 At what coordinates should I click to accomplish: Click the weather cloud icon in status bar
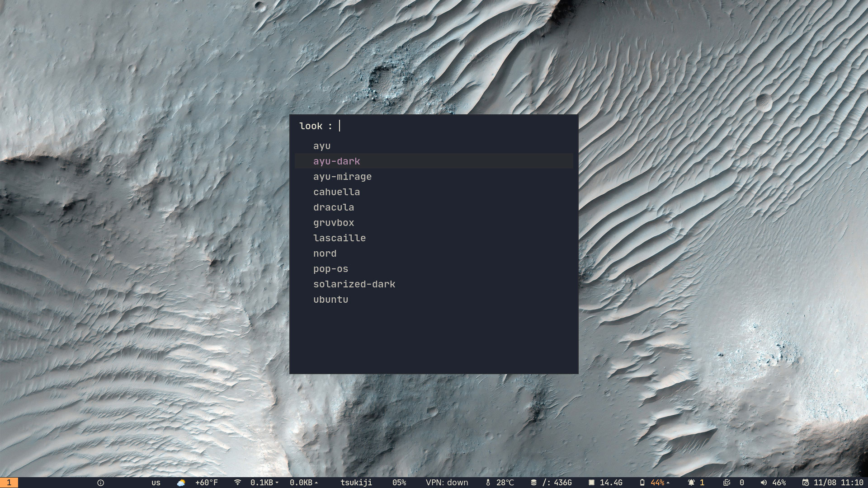(x=181, y=483)
